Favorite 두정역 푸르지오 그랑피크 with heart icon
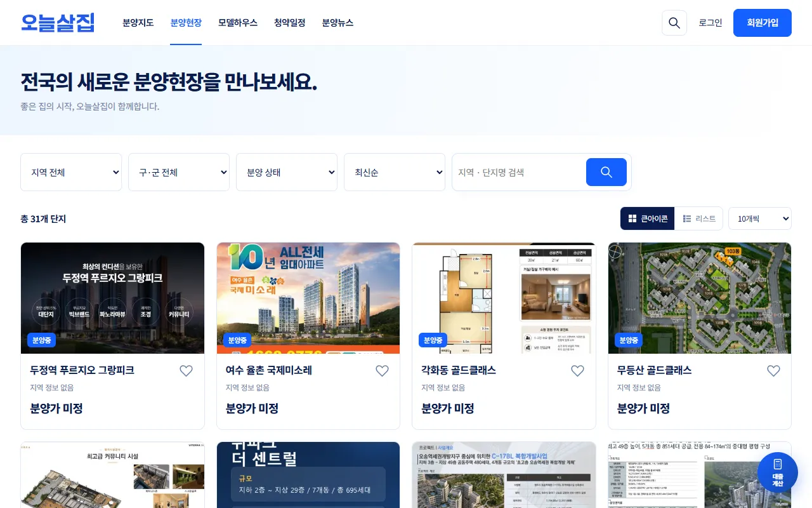This screenshot has height=508, width=812. coord(186,371)
